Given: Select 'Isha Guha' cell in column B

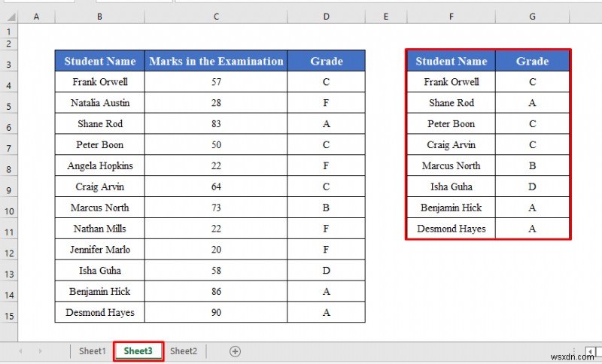Looking at the screenshot, I should (x=100, y=271).
